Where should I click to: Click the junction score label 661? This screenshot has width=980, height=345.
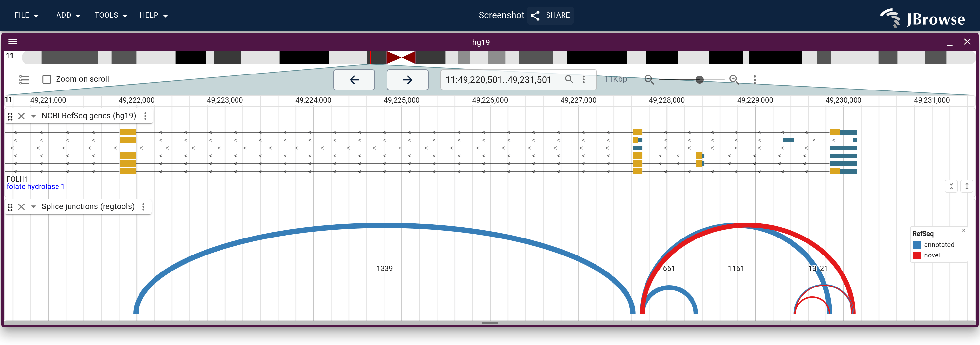pos(669,269)
